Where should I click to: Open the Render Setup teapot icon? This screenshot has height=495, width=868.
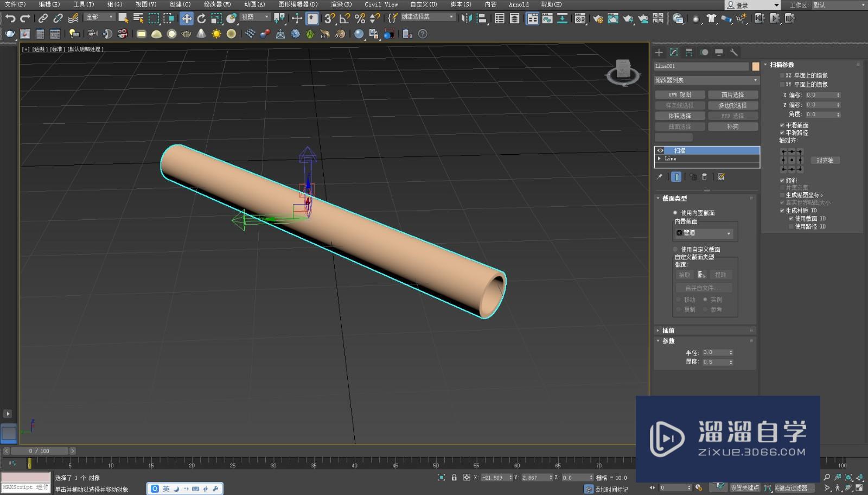[x=598, y=18]
